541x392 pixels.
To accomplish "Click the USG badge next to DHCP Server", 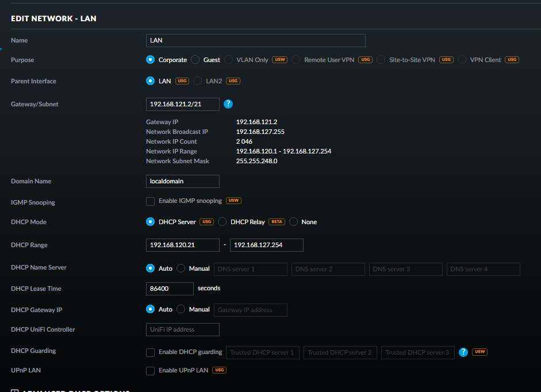I will click(x=206, y=222).
